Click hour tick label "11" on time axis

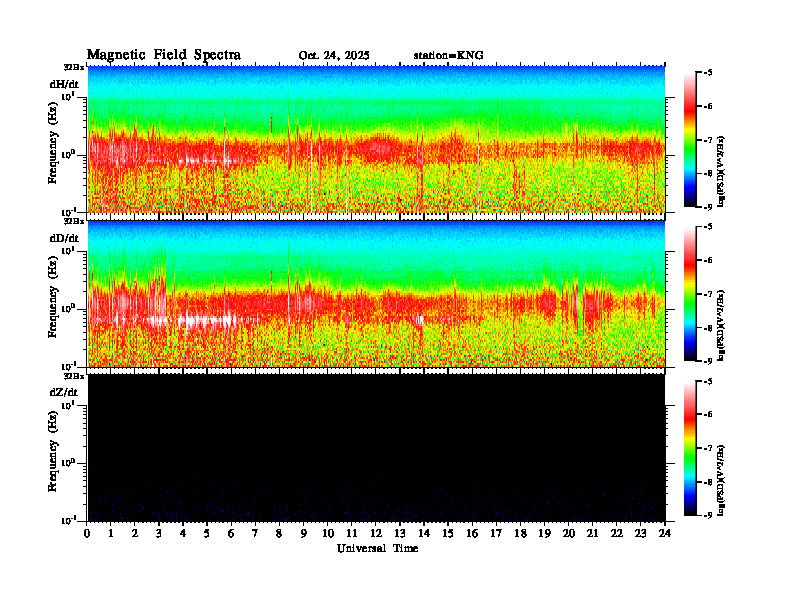(352, 533)
